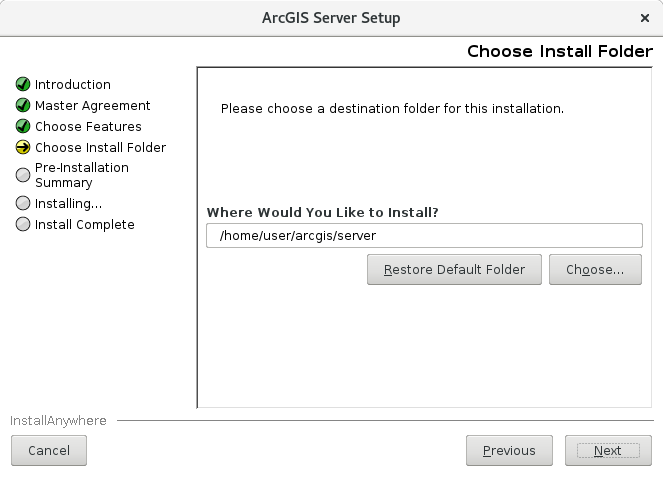Click the green check beside Choose Features
The width and height of the screenshot is (663, 477).
point(23,127)
